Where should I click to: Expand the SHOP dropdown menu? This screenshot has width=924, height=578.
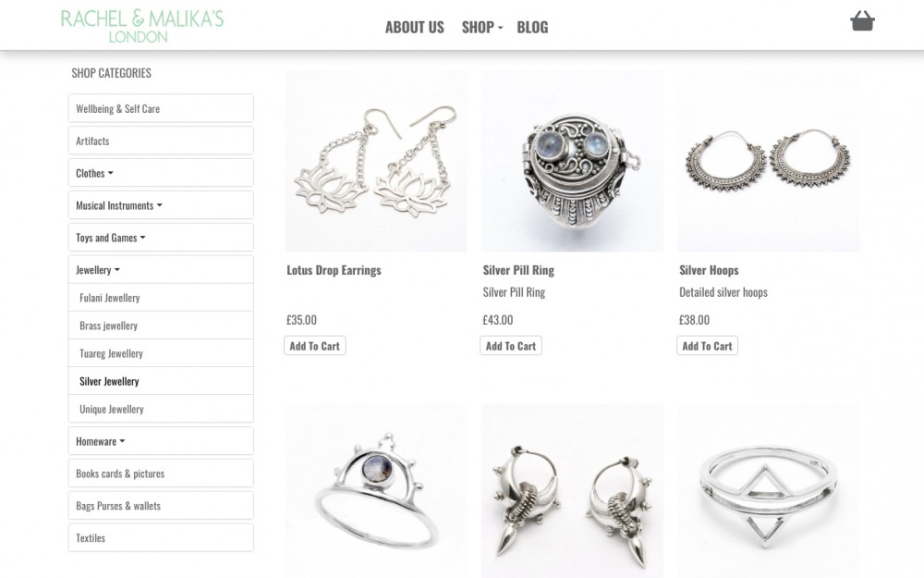coord(482,27)
